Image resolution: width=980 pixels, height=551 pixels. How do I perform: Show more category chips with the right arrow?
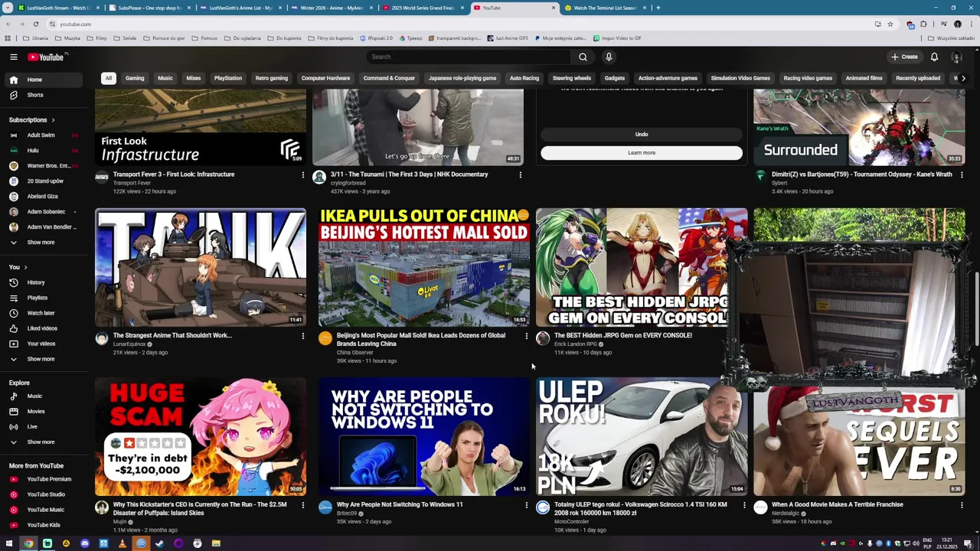click(963, 78)
